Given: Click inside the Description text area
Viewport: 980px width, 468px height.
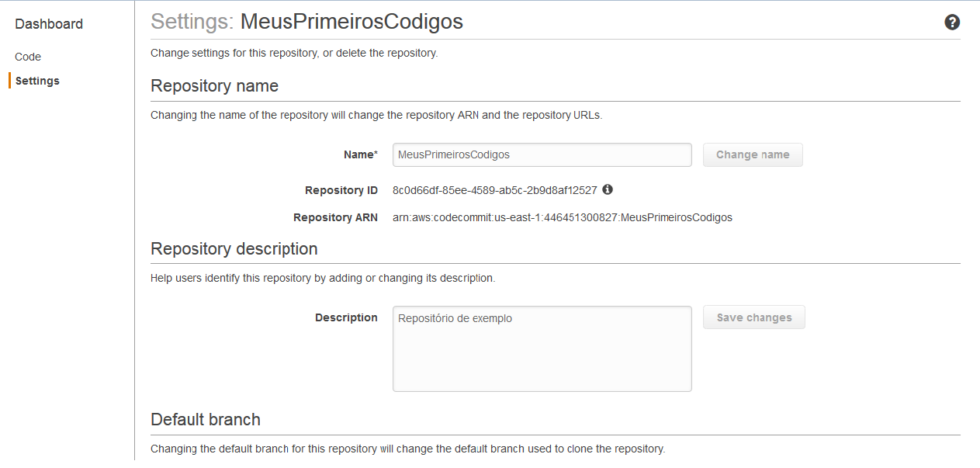Looking at the screenshot, I should click(542, 348).
